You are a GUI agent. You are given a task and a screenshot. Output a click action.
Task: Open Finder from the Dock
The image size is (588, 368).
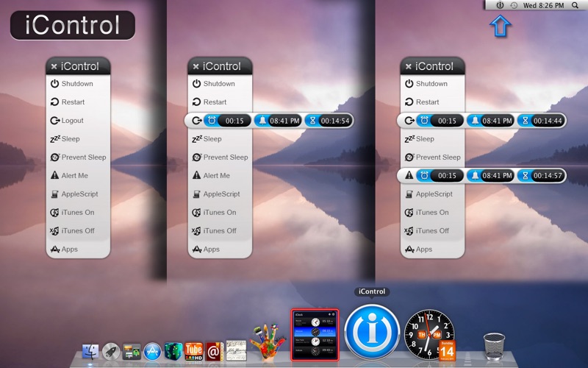90,353
